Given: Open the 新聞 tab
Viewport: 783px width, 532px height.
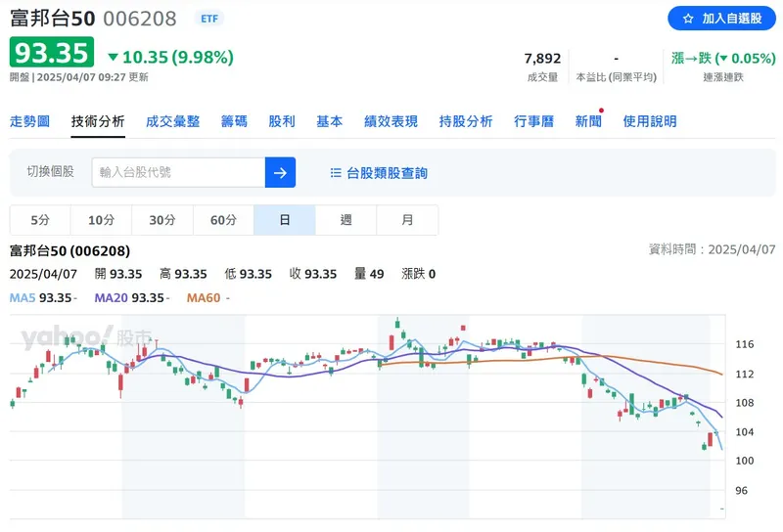Looking at the screenshot, I should (x=588, y=121).
